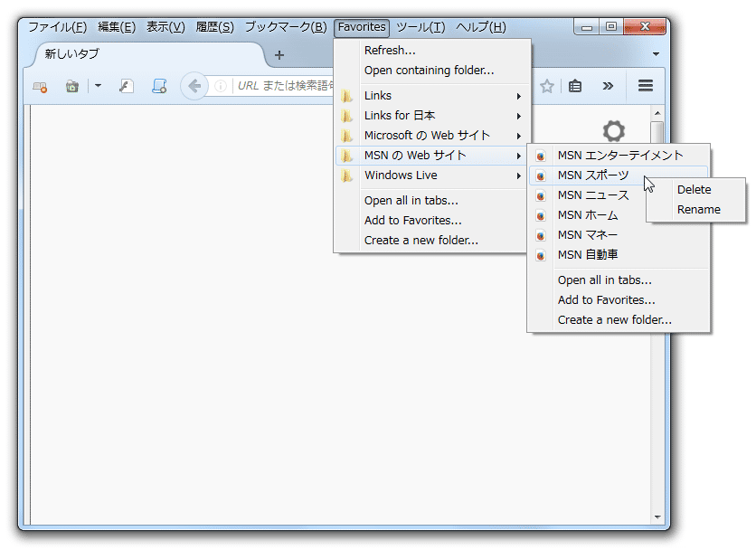Click the vertical scrollbar thumb
Image resolution: width=756 pixels, height=550 pixels.
tap(657, 133)
